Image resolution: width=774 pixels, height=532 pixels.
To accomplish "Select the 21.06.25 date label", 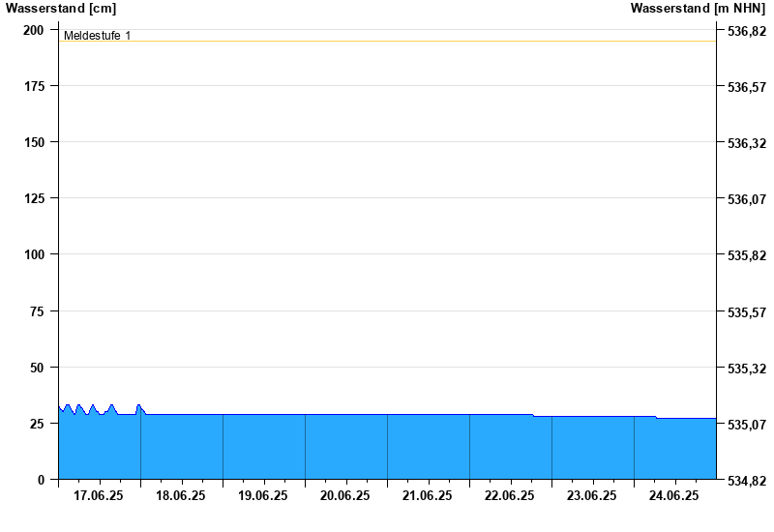I will 428,496.
